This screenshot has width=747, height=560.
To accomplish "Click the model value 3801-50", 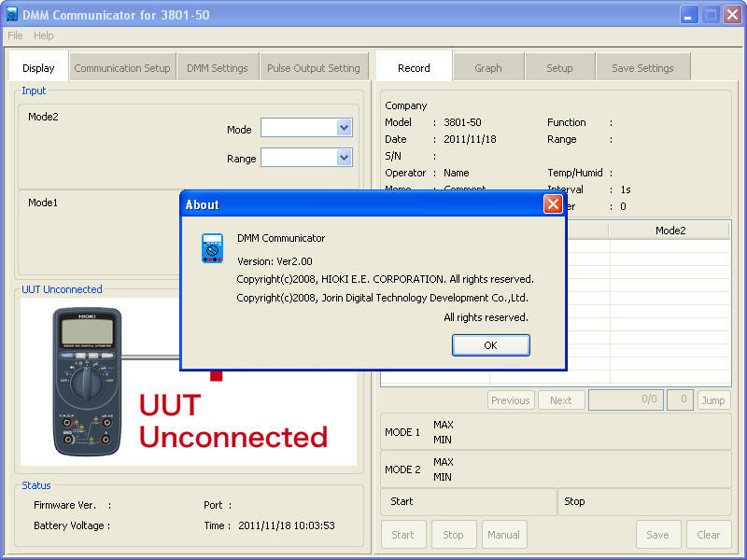I will pyautogui.click(x=462, y=122).
